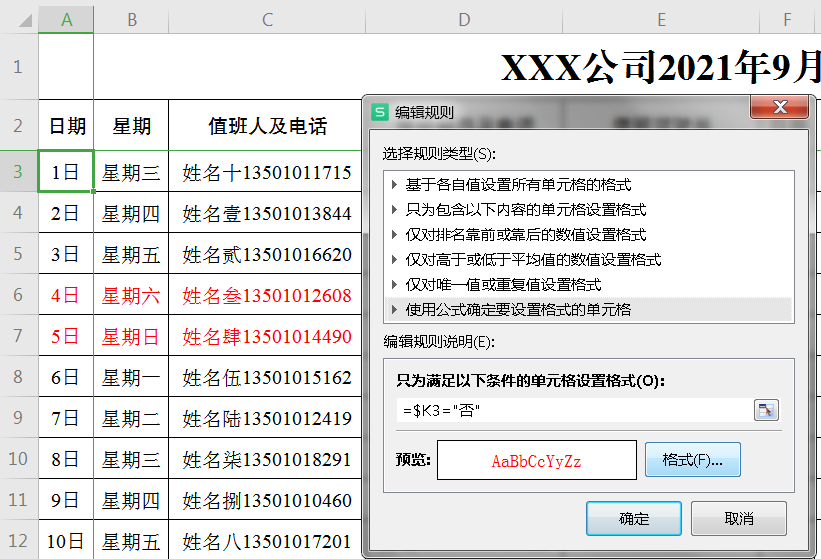Expand rule type 基于各自值设置所有单元格的格式
This screenshot has height=559, width=821.
click(394, 184)
